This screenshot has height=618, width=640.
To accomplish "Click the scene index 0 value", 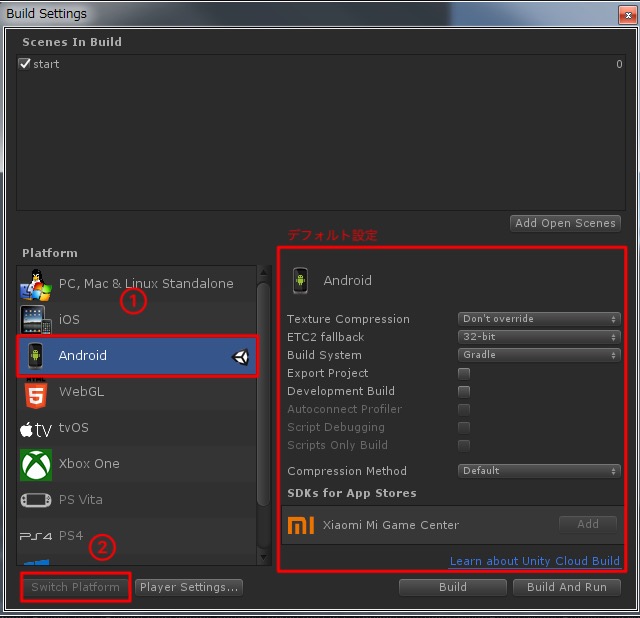I will pos(619,64).
